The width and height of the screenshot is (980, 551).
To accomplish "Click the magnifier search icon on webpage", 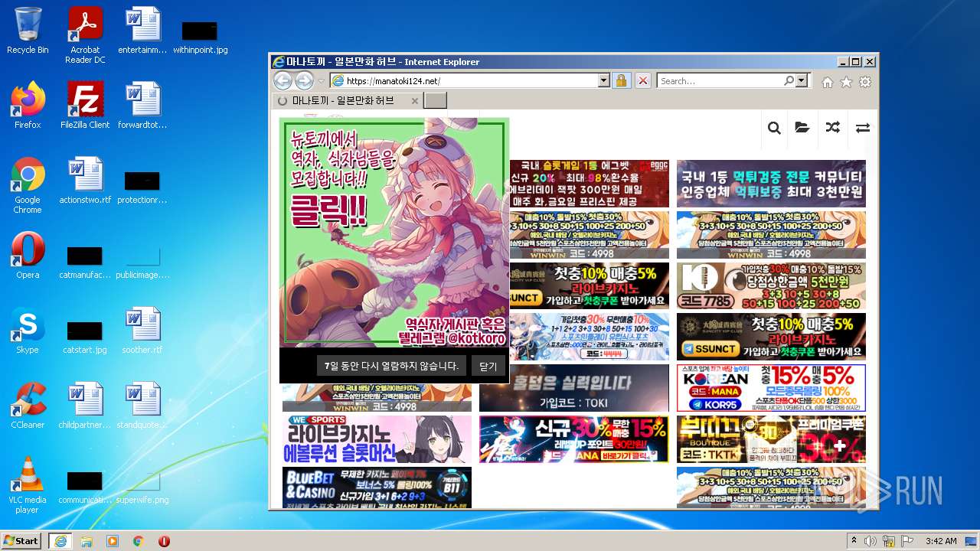I will (x=774, y=128).
